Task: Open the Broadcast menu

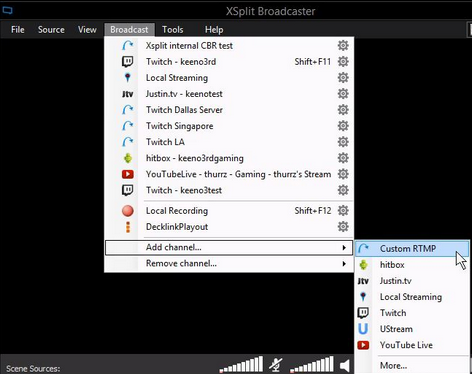Action: click(129, 30)
